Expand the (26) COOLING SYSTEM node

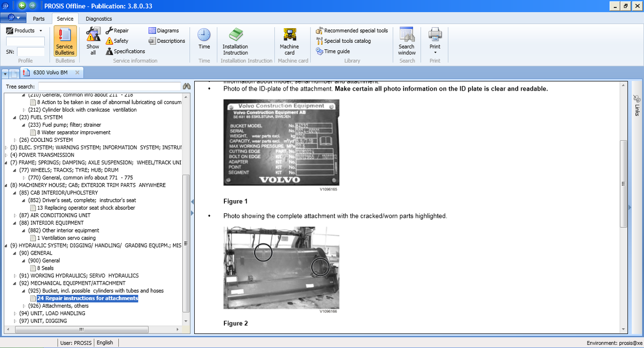[x=15, y=140]
